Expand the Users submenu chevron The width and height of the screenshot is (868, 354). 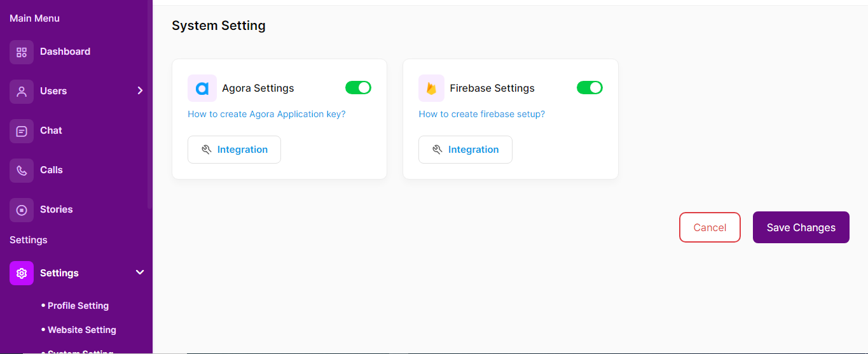pos(140,91)
